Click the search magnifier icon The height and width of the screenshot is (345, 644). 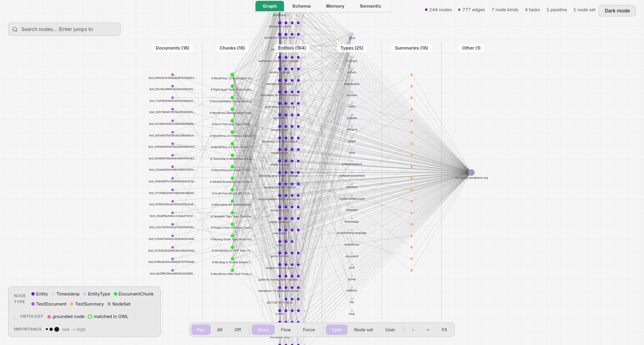[x=15, y=29]
